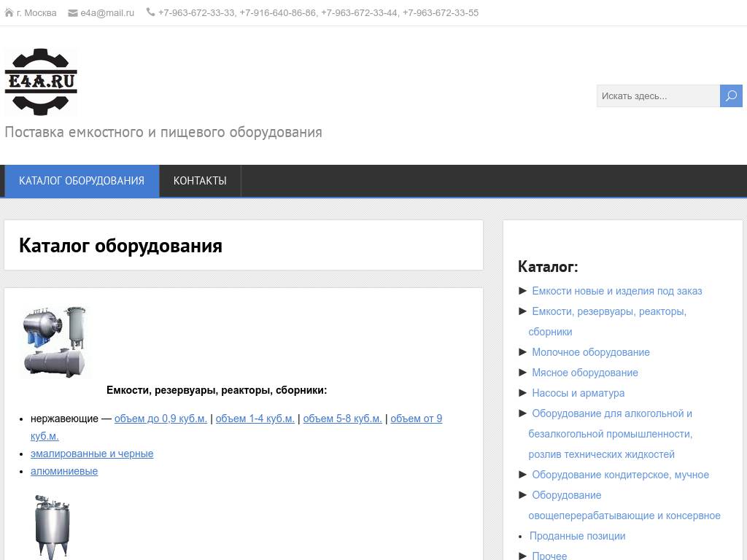The image size is (747, 560).
Task: Click the magnifier button to search
Action: coord(731,96)
